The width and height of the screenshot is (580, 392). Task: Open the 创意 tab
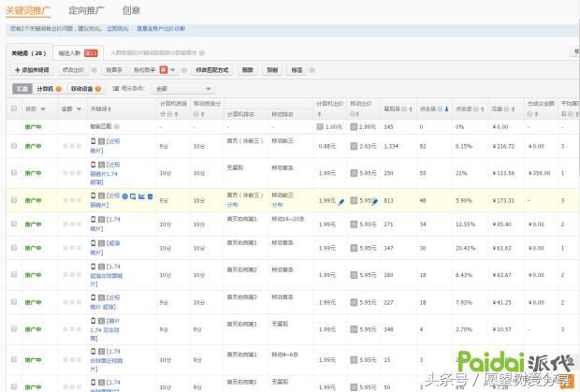[132, 10]
